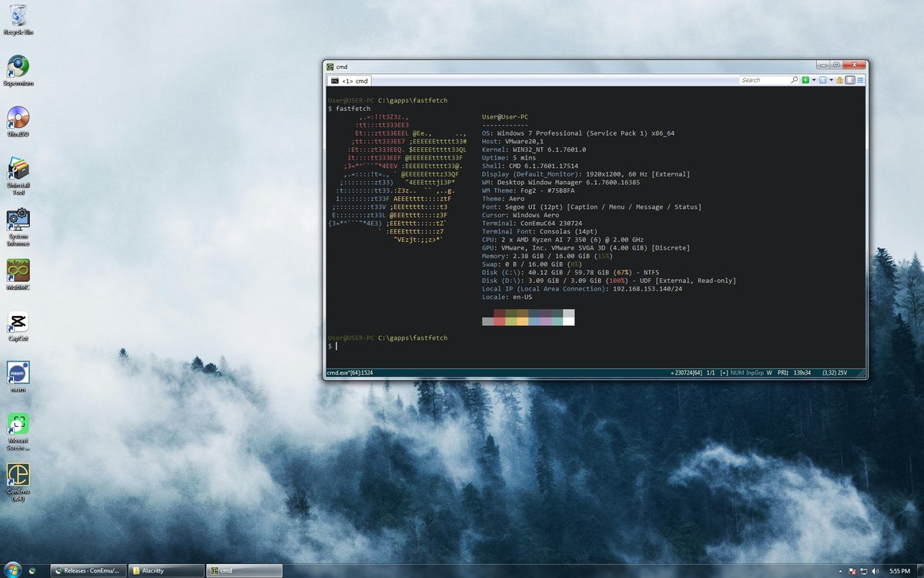Click the 'OS: Windows 7 Professional' line
This screenshot has height=578, width=924.
[x=578, y=133]
